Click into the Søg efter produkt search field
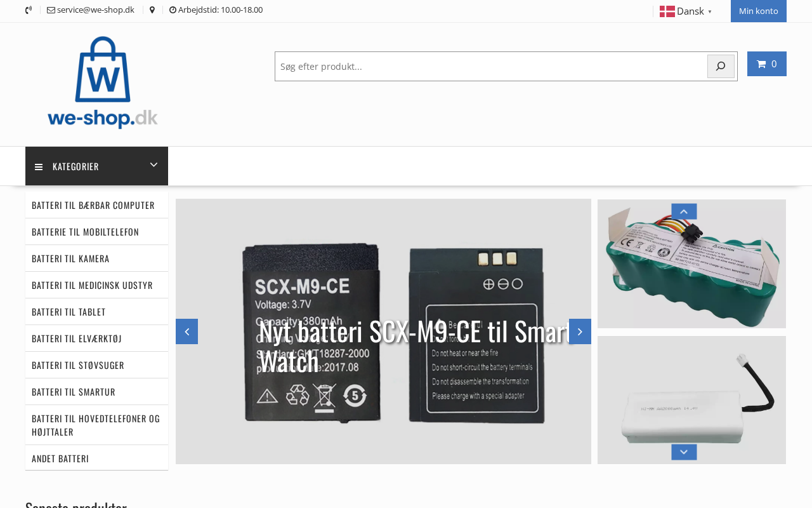 click(491, 66)
